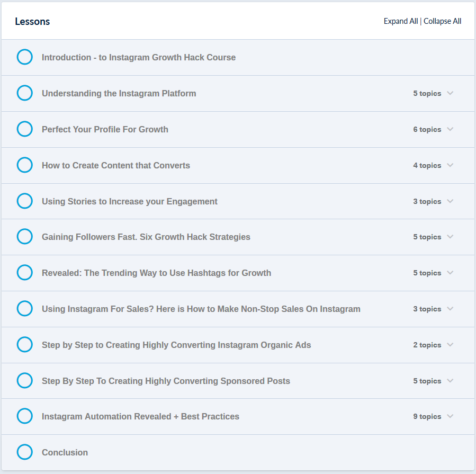
Task: Expand chevron for Understanding the Instagram Platform
Action: pos(450,93)
